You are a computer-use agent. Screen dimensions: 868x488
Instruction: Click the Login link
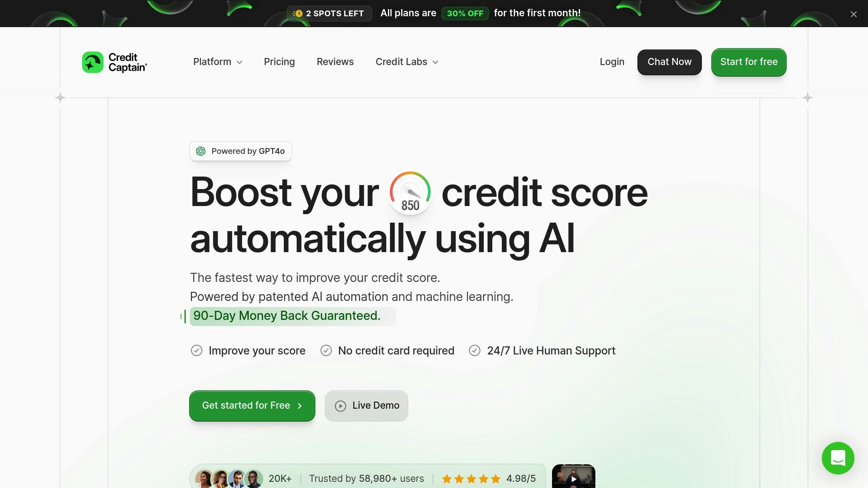612,62
